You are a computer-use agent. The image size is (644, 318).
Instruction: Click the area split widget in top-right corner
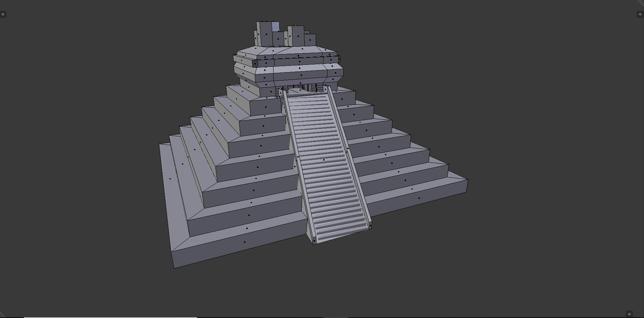641,3
